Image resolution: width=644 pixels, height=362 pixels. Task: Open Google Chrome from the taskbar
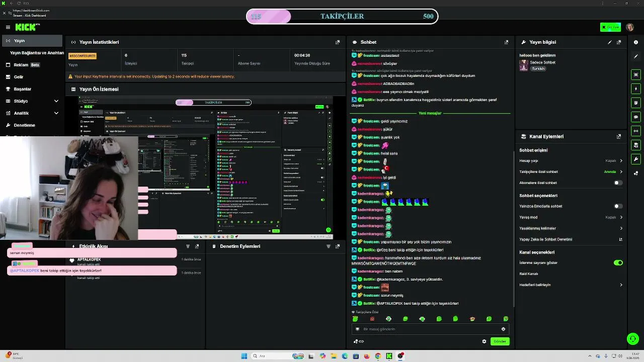click(x=378, y=356)
